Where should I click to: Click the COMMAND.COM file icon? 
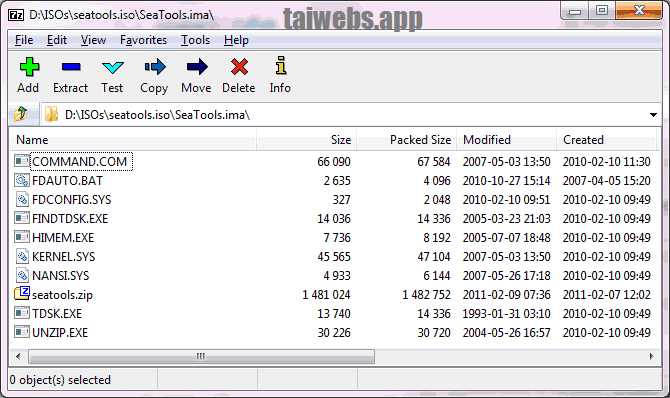[21, 161]
